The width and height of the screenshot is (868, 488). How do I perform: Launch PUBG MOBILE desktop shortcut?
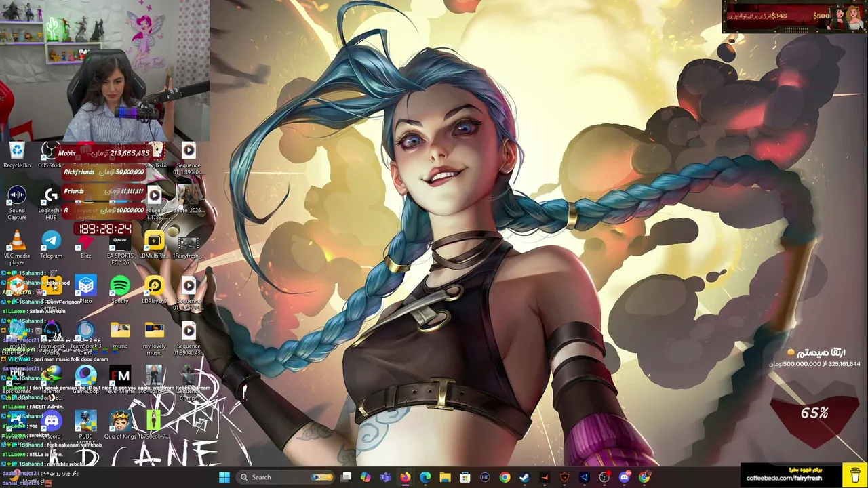85,428
